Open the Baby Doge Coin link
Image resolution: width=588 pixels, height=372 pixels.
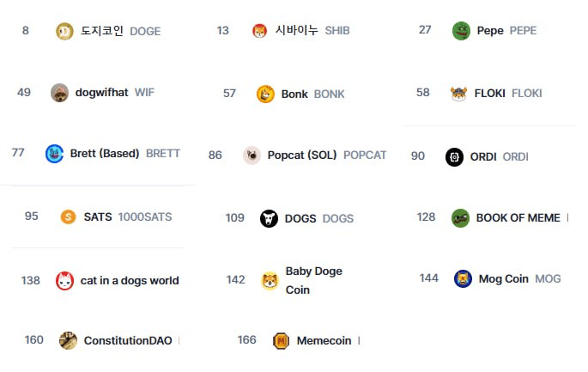(314, 280)
